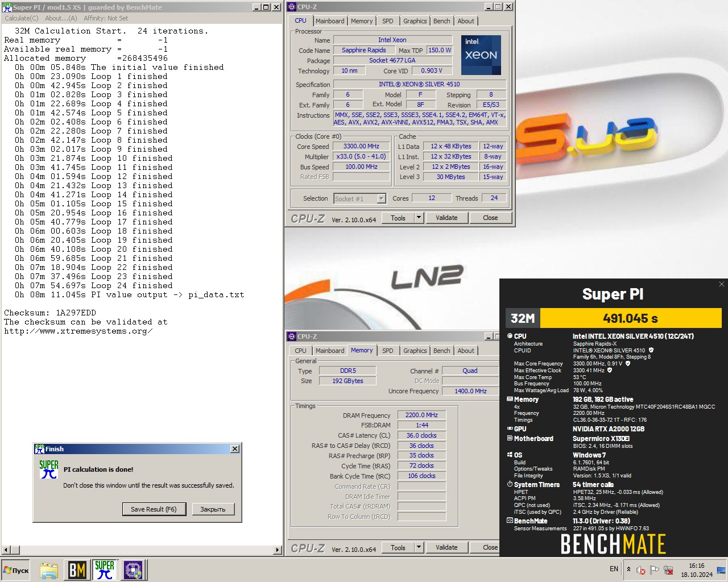
Task: Expand Tools dropdown arrow in upper CPU-Z
Action: pos(419,218)
